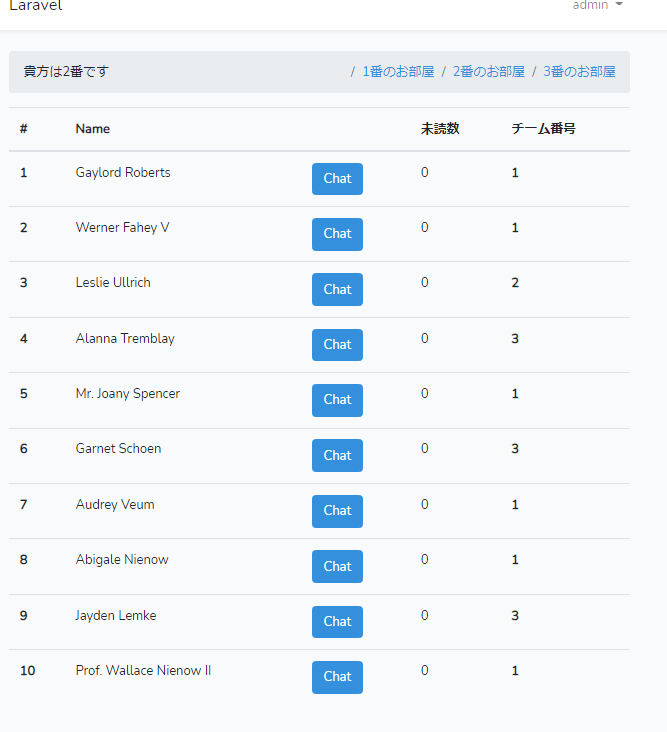Click the チーム番号 column header
667x732 pixels.
pyautogui.click(x=543, y=129)
